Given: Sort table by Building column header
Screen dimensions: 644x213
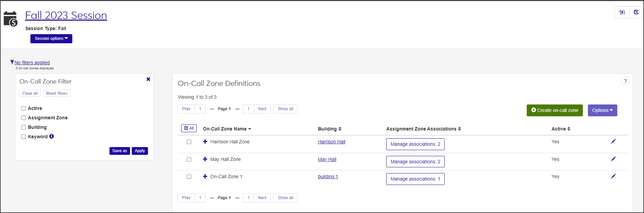Looking at the screenshot, I should click(x=329, y=129).
